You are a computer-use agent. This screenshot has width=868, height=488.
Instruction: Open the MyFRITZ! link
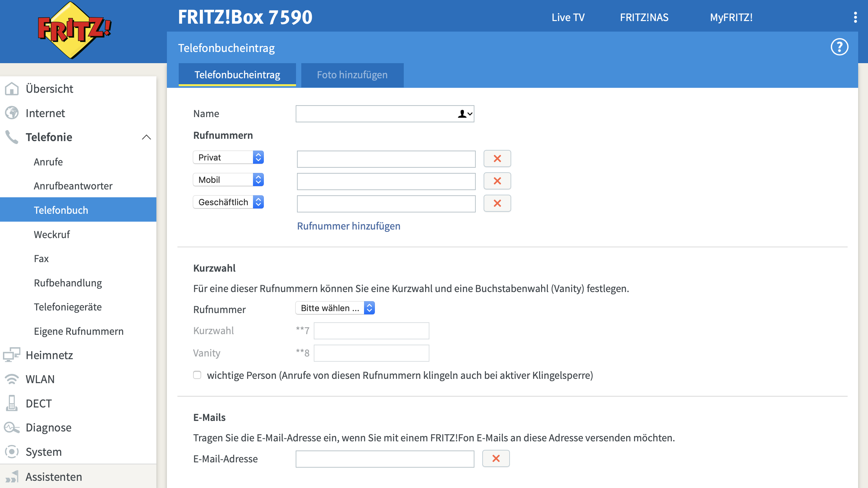click(x=731, y=17)
